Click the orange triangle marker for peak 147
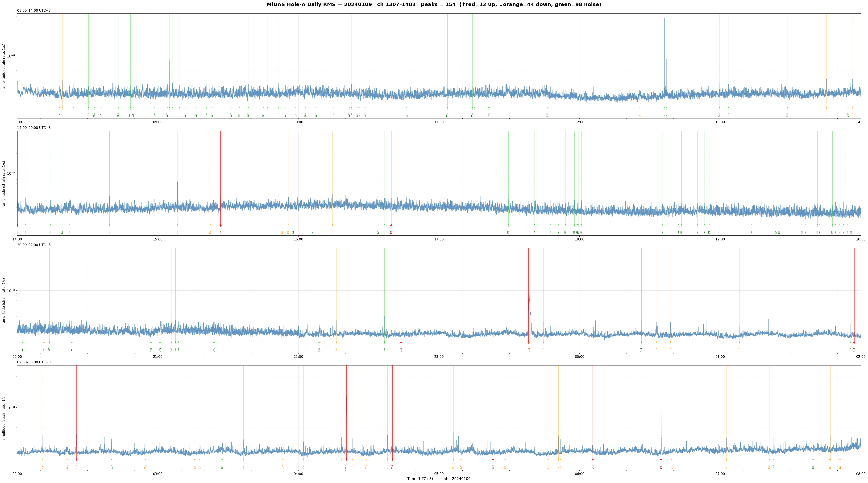Image resolution: width=868 pixels, height=483 pixels. [727, 459]
